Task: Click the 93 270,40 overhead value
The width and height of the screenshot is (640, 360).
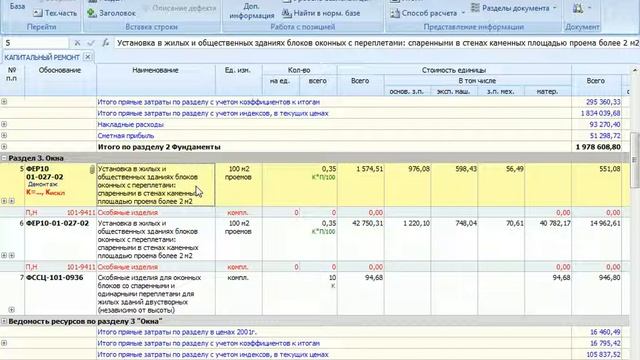Action: click(x=605, y=124)
